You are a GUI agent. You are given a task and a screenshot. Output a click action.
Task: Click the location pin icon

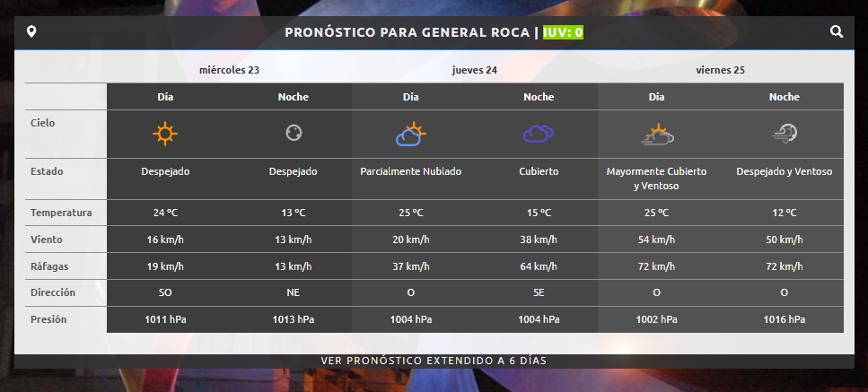pyautogui.click(x=32, y=32)
